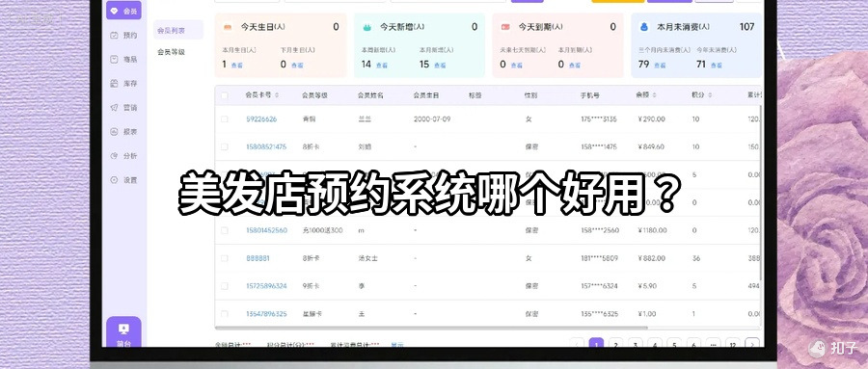This screenshot has width=868, height=369.
Task: Open member card number 888881
Action: [258, 258]
